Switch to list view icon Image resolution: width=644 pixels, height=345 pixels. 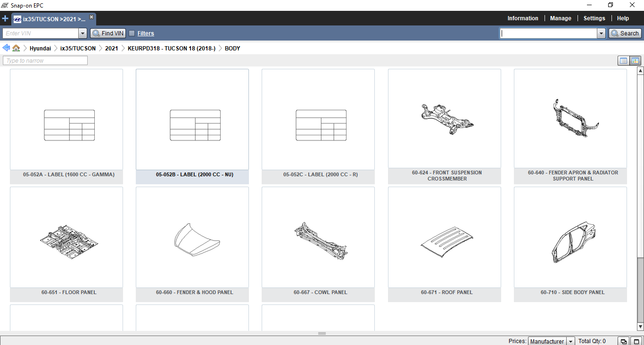pos(623,61)
